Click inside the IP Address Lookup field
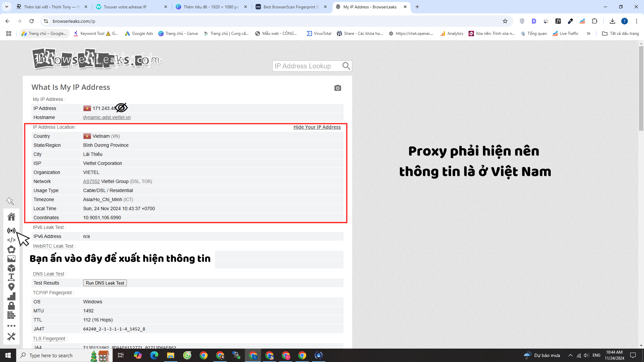This screenshot has width=644, height=362. click(307, 66)
